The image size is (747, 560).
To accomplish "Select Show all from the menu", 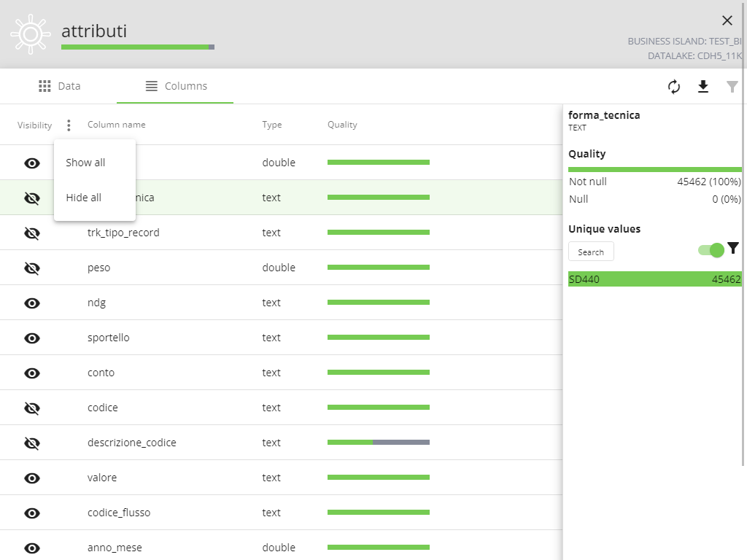I will click(85, 163).
